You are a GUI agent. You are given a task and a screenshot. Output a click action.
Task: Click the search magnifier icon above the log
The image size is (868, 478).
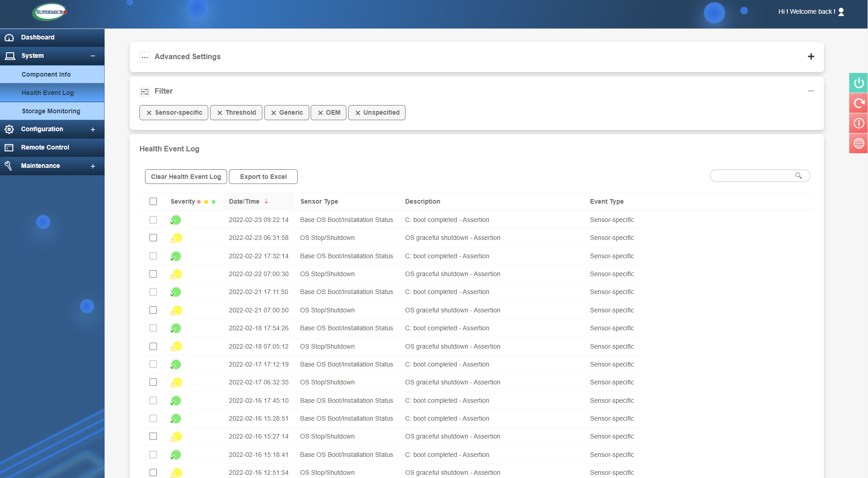coord(798,176)
